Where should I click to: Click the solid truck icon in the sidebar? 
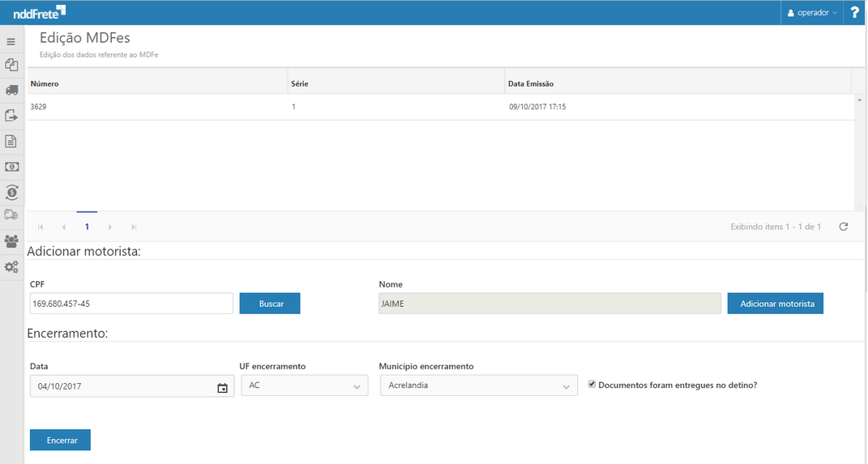(11, 90)
